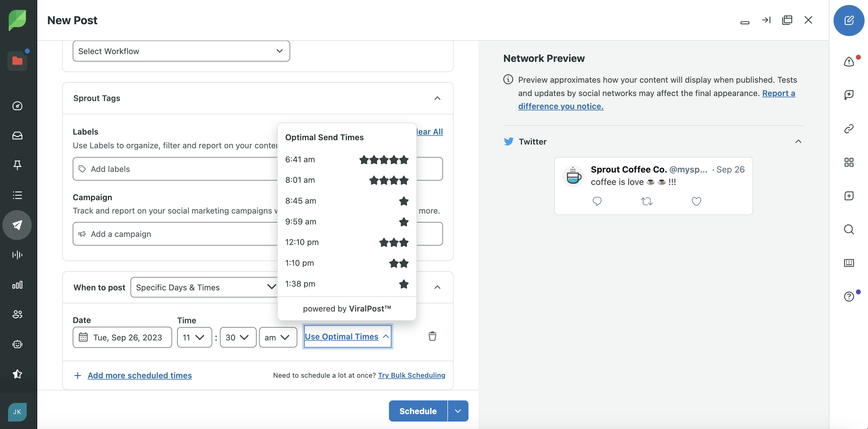The width and height of the screenshot is (868, 429).
Task: Select the hours dropdown for time
Action: point(194,337)
